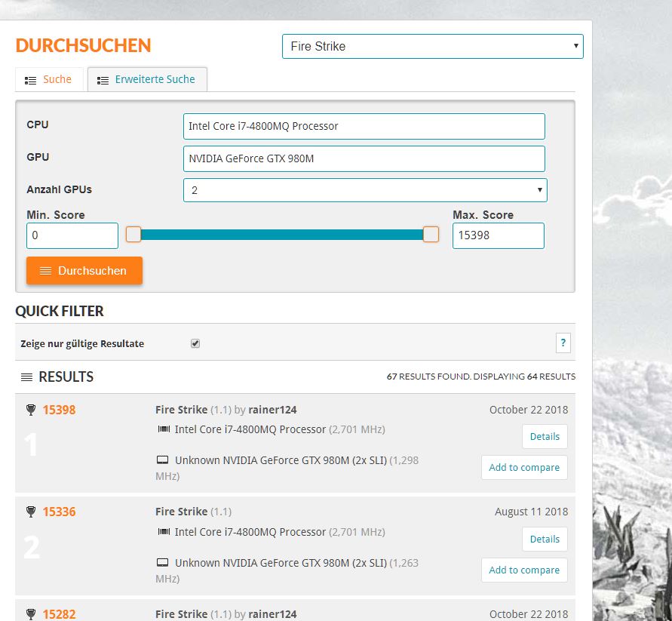The width and height of the screenshot is (672, 621).
Task: Focus the GPU input field
Action: (x=364, y=158)
